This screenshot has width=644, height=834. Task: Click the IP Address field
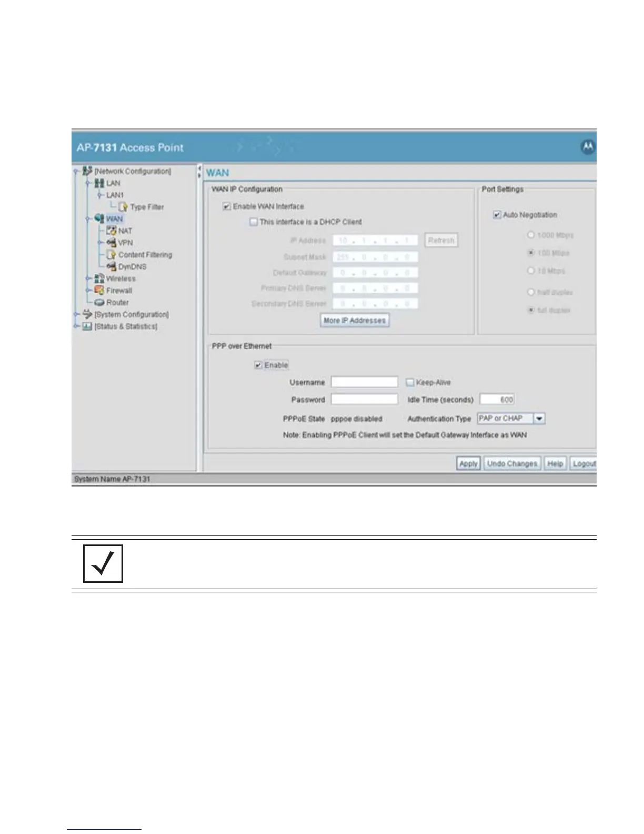(x=375, y=241)
